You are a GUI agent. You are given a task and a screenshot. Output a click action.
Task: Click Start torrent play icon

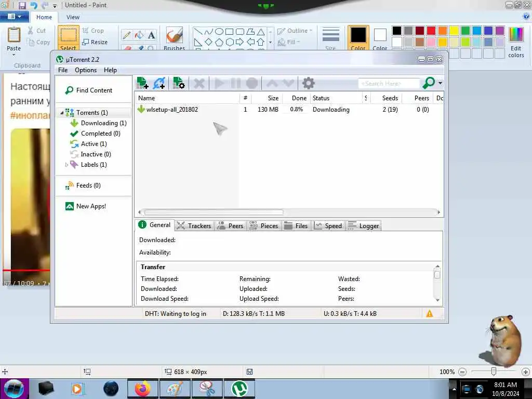tap(220, 83)
